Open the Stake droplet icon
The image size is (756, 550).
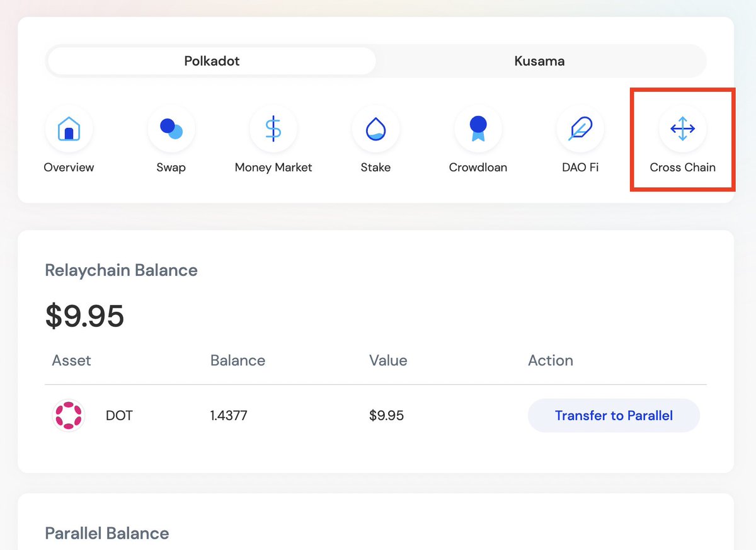(x=375, y=129)
